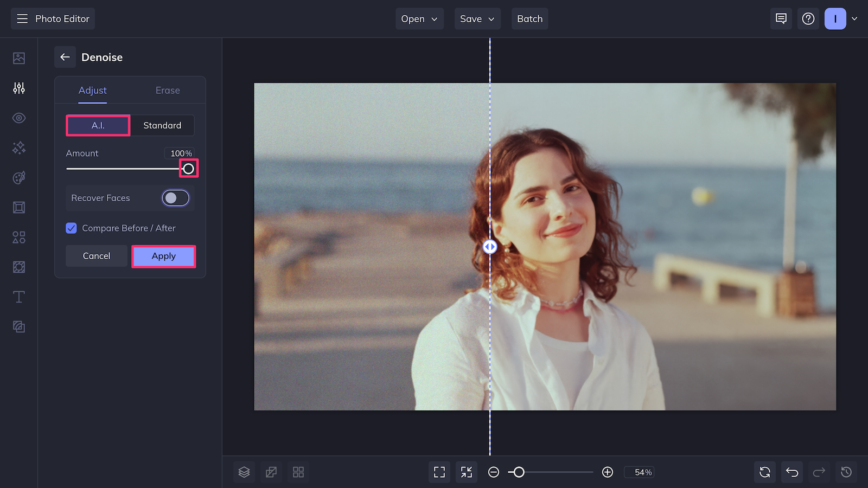Open the account dropdown chevron at top right

point(855,18)
